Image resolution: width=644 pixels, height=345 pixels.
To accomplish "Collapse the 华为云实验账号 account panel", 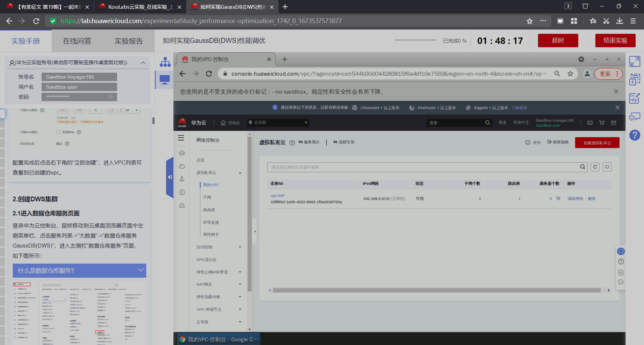I will click(x=143, y=63).
